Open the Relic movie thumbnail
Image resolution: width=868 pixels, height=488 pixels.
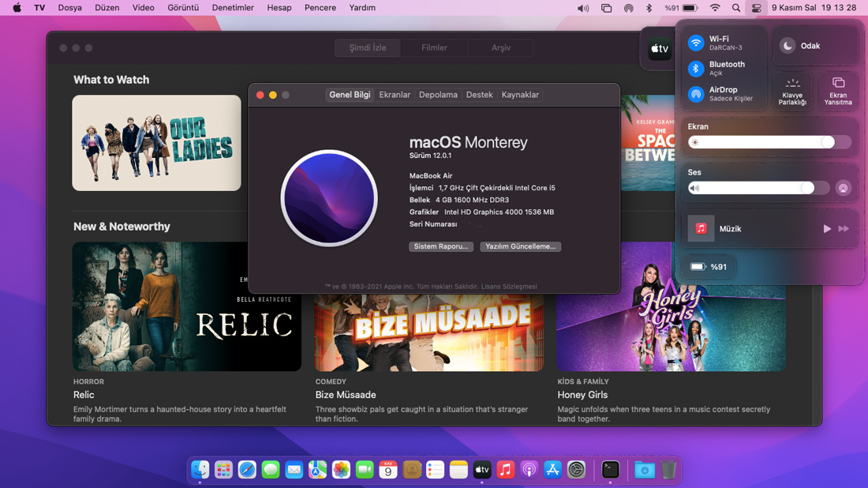tap(187, 306)
